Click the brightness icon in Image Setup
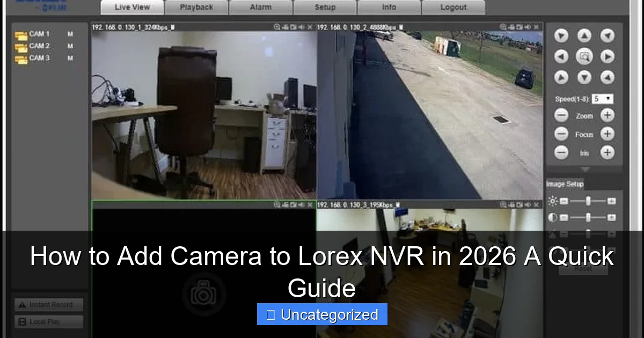Screen dimensions: 644x338 [x=552, y=202]
